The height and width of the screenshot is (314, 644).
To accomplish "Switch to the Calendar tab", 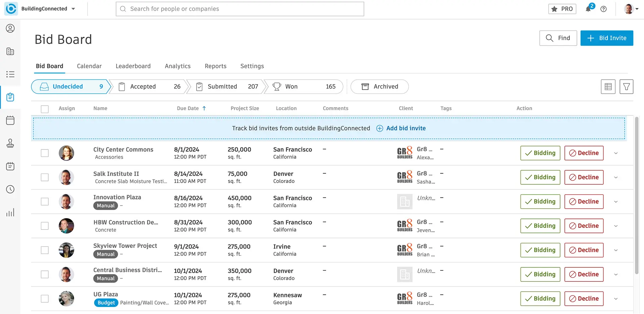I will [89, 66].
